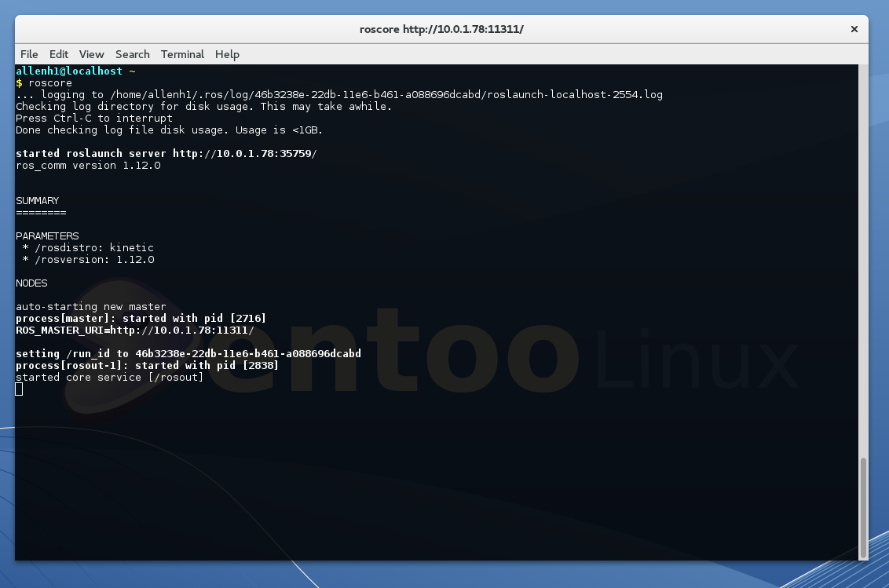The width and height of the screenshot is (889, 588).
Task: Click the typed "roscore" command text
Action: (50, 83)
